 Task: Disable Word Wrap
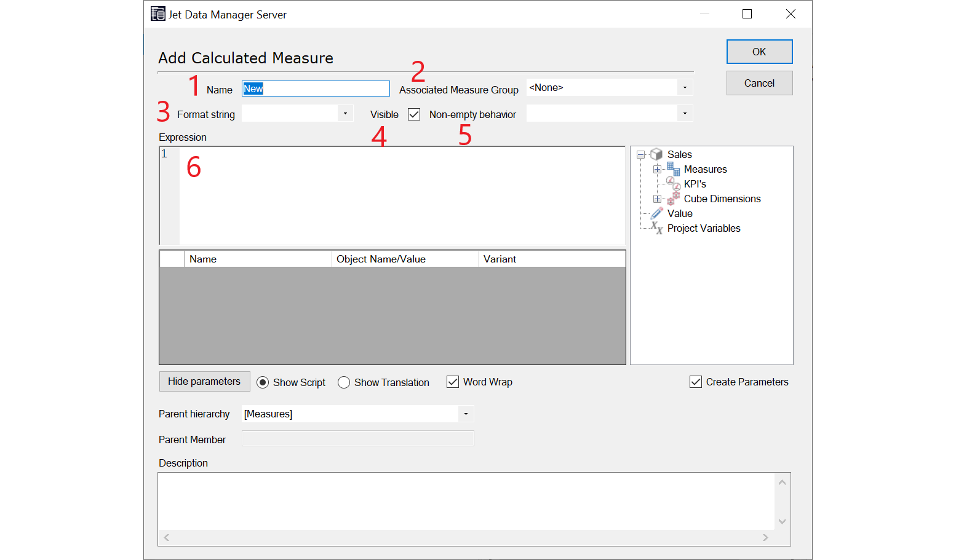[453, 382]
